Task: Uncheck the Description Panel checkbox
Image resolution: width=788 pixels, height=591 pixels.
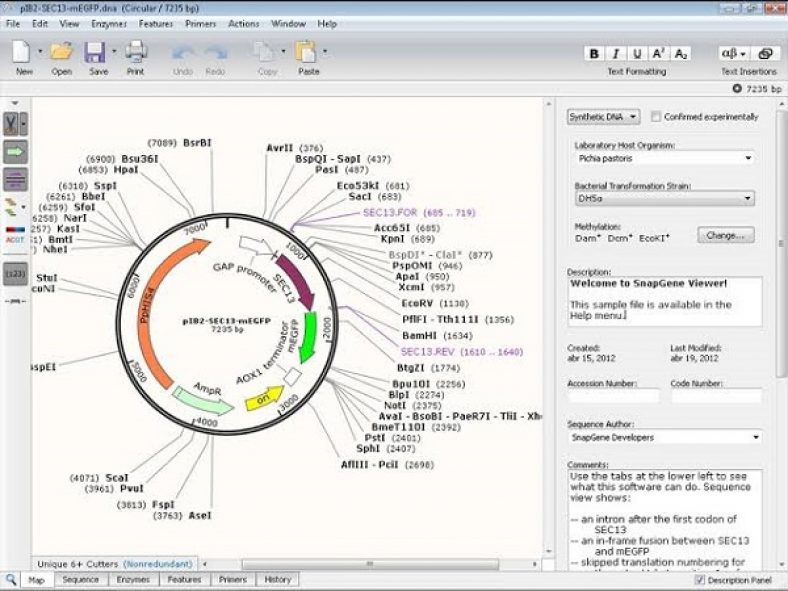Action: coord(700,580)
